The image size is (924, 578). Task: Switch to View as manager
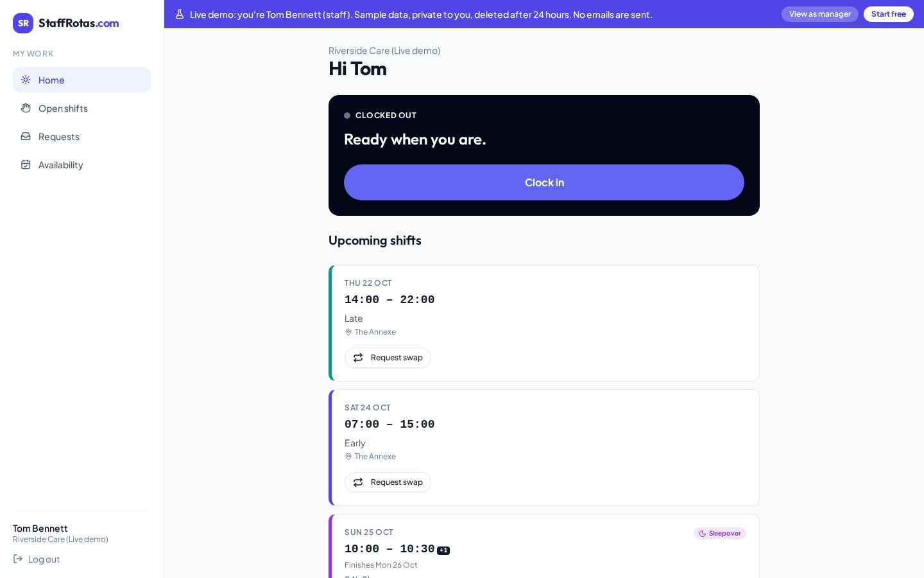point(820,14)
